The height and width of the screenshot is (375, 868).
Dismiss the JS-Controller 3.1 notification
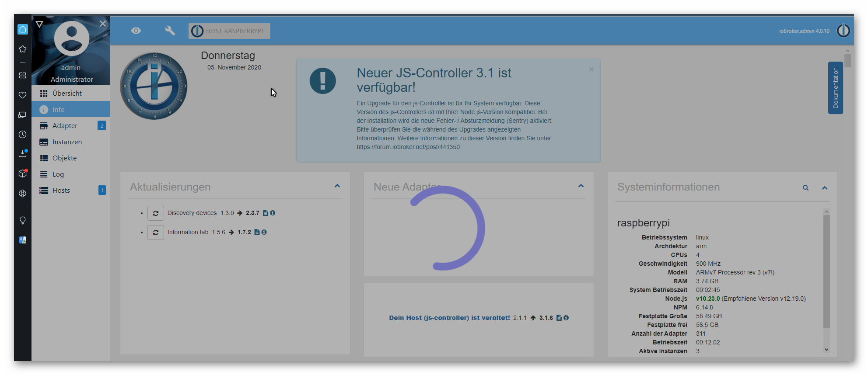coord(591,69)
